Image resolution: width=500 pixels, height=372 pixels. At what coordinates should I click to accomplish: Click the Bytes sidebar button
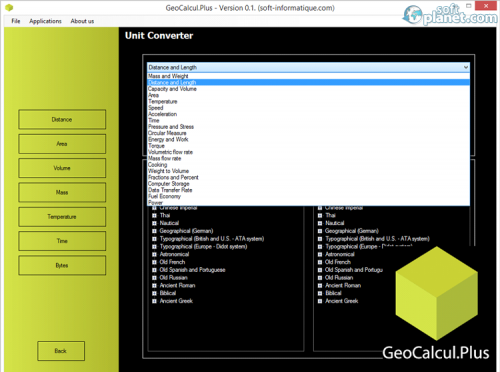tap(62, 265)
